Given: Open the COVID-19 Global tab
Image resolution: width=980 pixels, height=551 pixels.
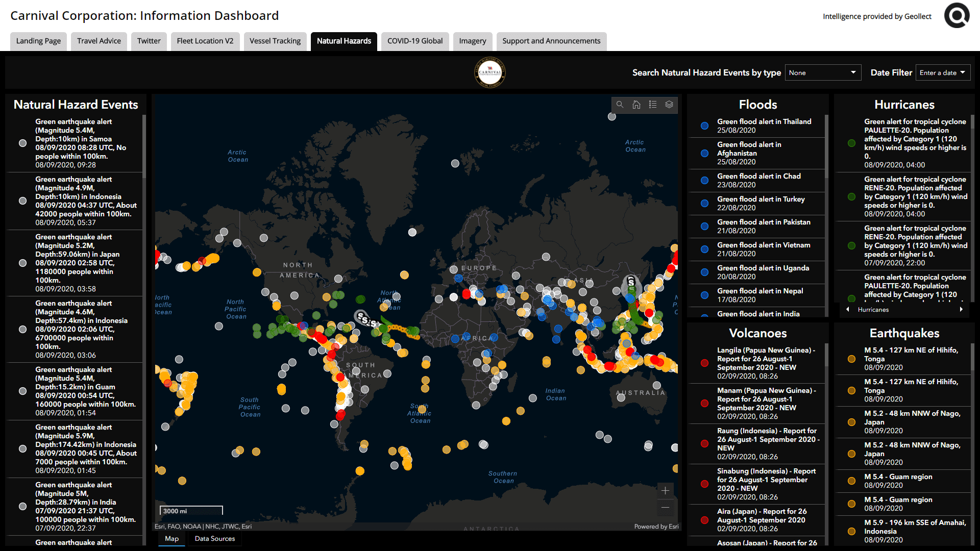Looking at the screenshot, I should click(x=414, y=41).
